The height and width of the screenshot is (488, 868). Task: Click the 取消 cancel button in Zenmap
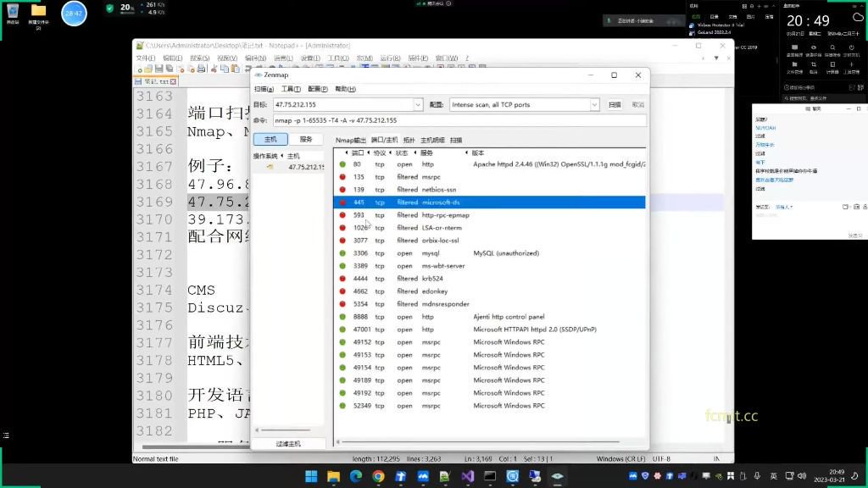[637, 104]
